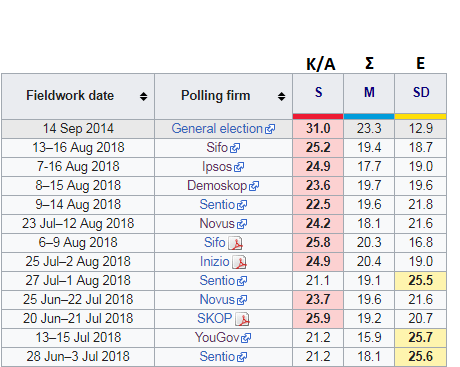Open PDF icon beside SKOP
The width and height of the screenshot is (460, 367).
(242, 319)
